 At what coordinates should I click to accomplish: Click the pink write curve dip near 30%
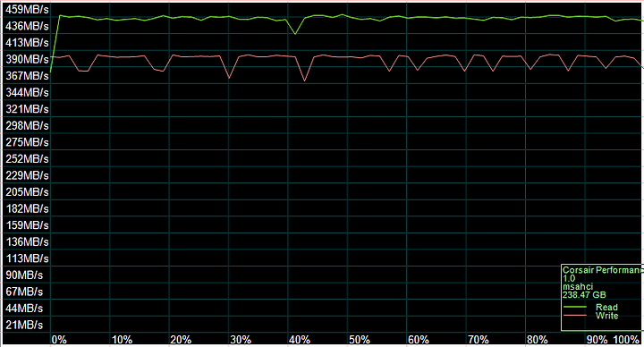[x=229, y=77]
